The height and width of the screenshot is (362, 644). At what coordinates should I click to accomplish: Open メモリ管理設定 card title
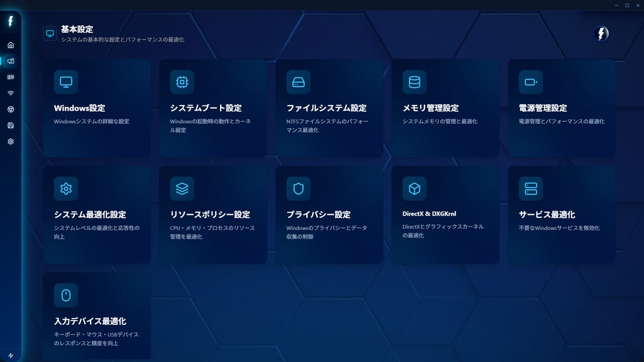point(430,108)
